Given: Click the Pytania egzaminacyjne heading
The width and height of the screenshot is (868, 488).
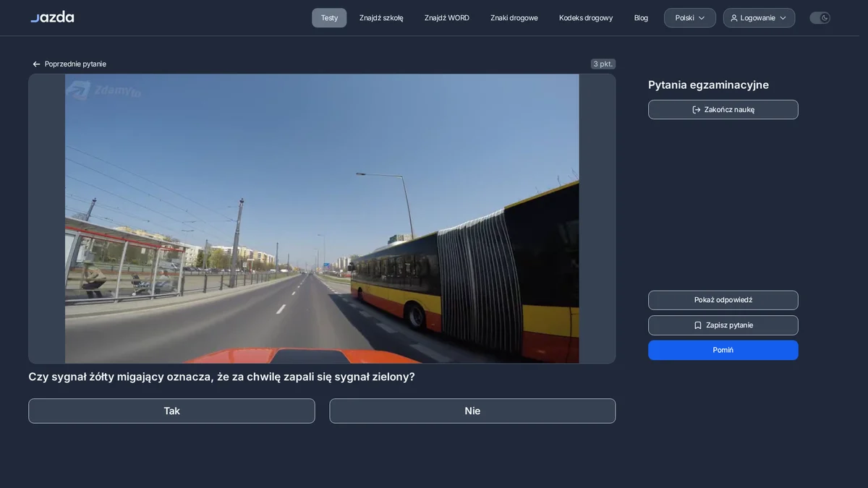Looking at the screenshot, I should pyautogui.click(x=708, y=85).
